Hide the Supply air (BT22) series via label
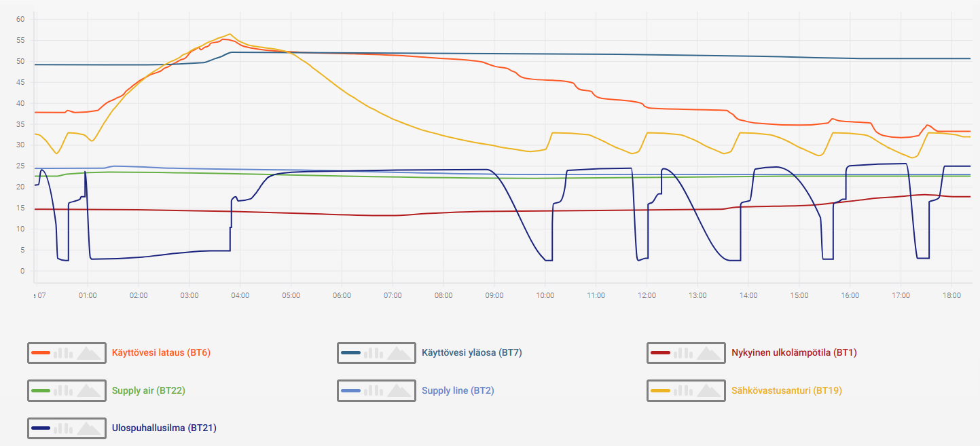This screenshot has height=446, width=980. tap(148, 390)
